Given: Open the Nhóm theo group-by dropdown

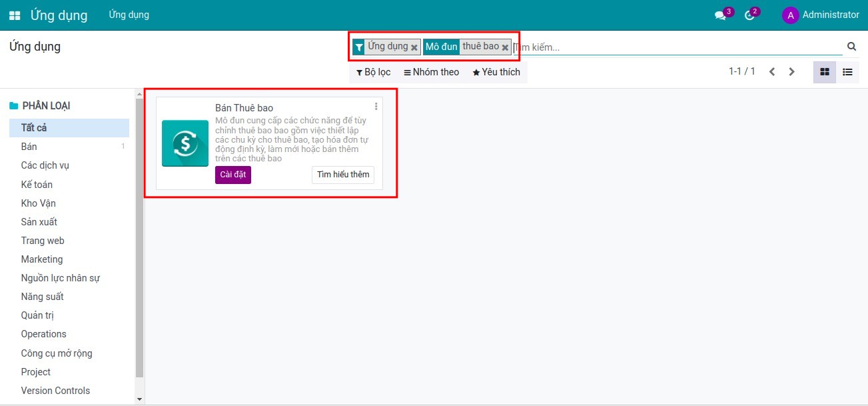Looking at the screenshot, I should (432, 72).
